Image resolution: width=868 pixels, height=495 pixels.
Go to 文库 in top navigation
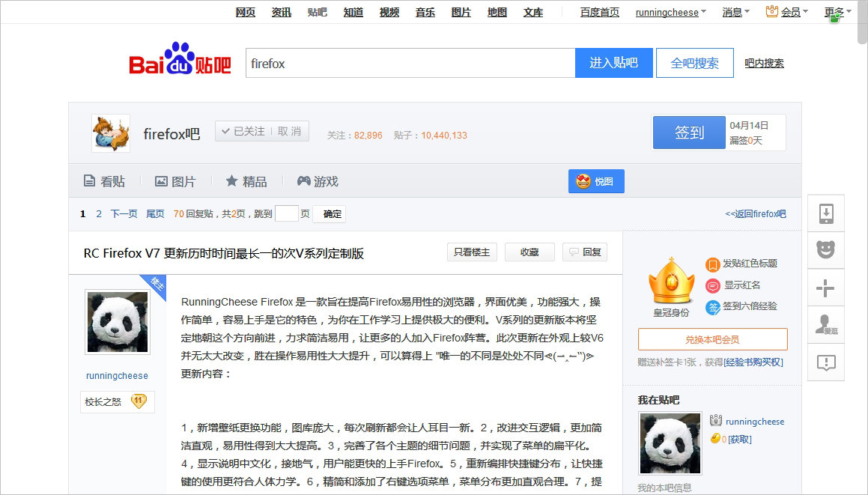(x=533, y=12)
